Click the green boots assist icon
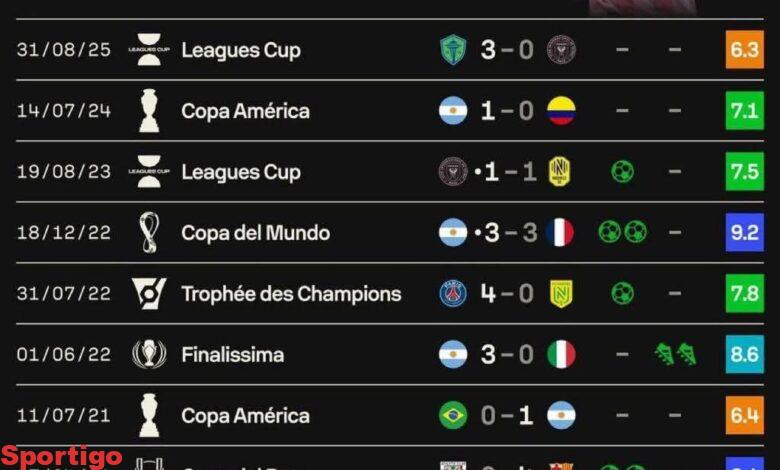Viewport: 780px width, 470px height. click(x=675, y=354)
